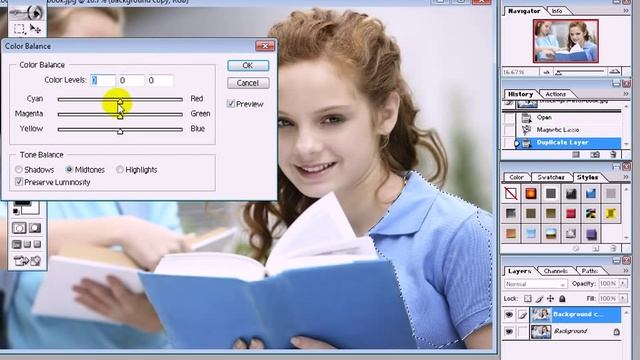Switch to Quick Mask Mode icon
640x360 pixels.
[35, 228]
